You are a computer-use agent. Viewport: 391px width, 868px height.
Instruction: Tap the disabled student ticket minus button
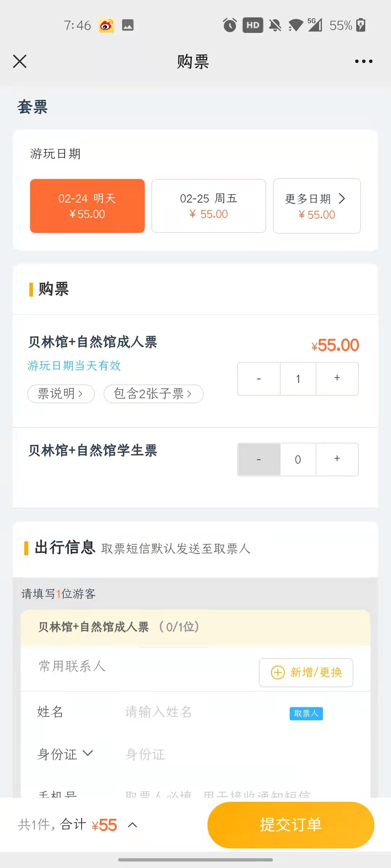click(259, 459)
